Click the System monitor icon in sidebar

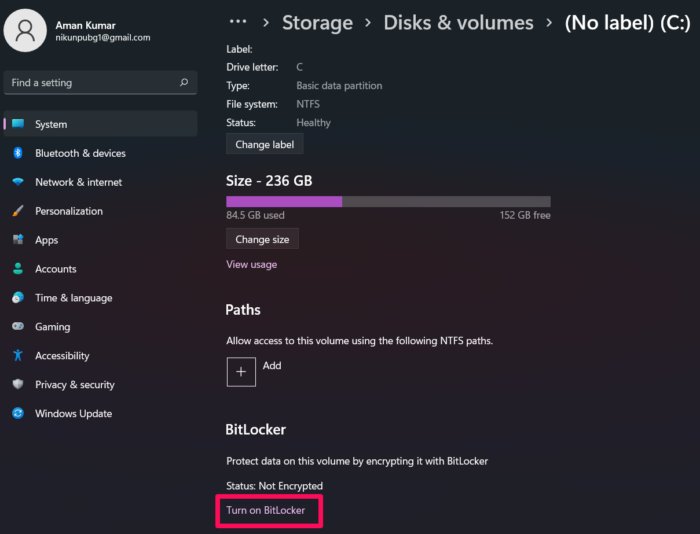(x=18, y=124)
